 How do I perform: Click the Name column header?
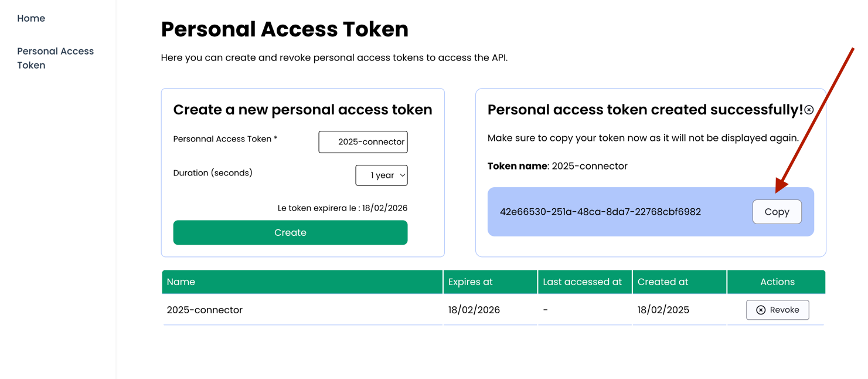coord(181,282)
